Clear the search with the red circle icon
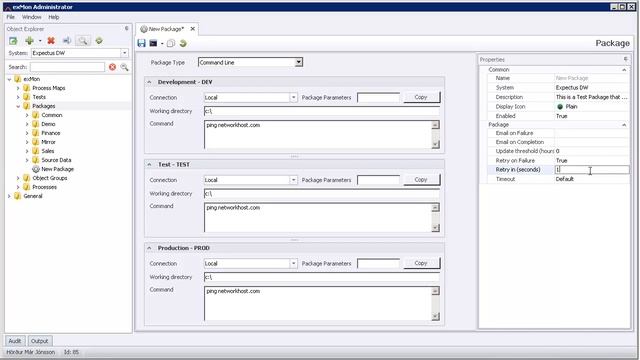The width and height of the screenshot is (640, 360). 112,67
